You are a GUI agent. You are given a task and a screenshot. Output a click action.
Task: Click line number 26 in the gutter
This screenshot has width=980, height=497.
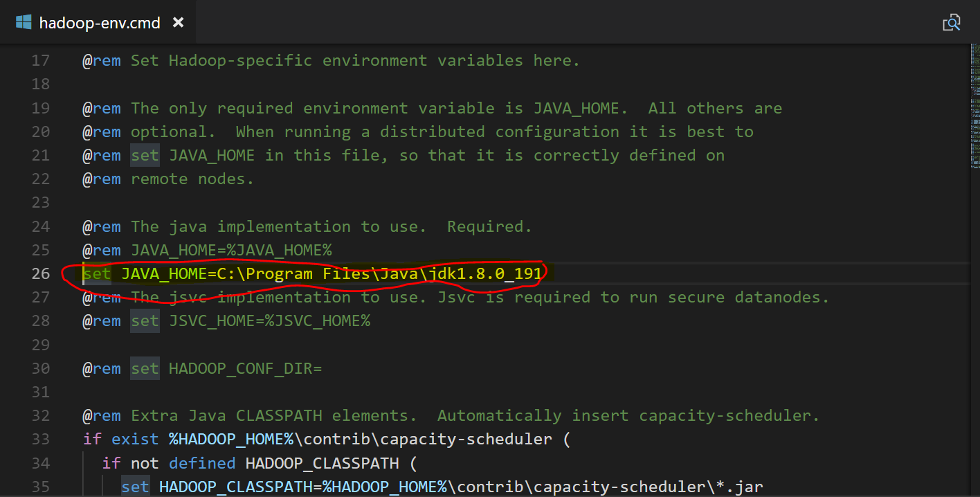click(x=41, y=273)
